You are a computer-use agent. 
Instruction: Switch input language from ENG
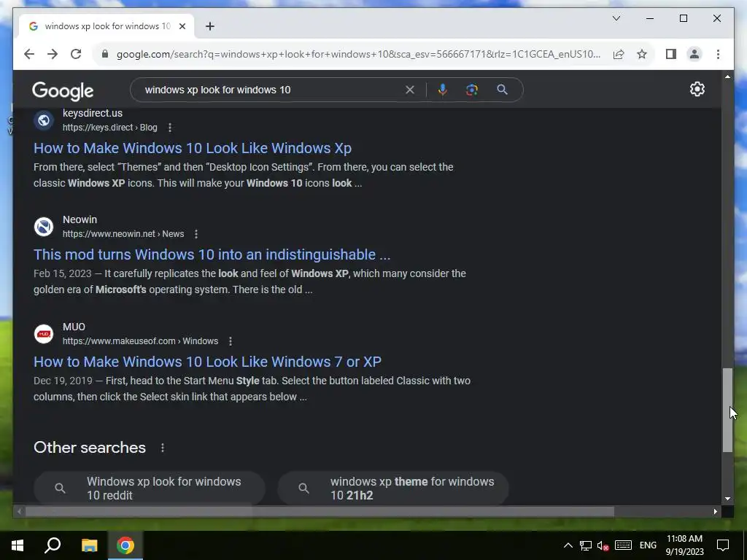(648, 545)
